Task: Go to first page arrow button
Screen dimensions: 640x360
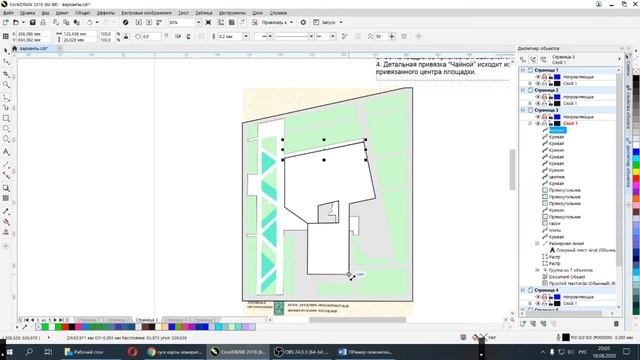Action: [27, 320]
